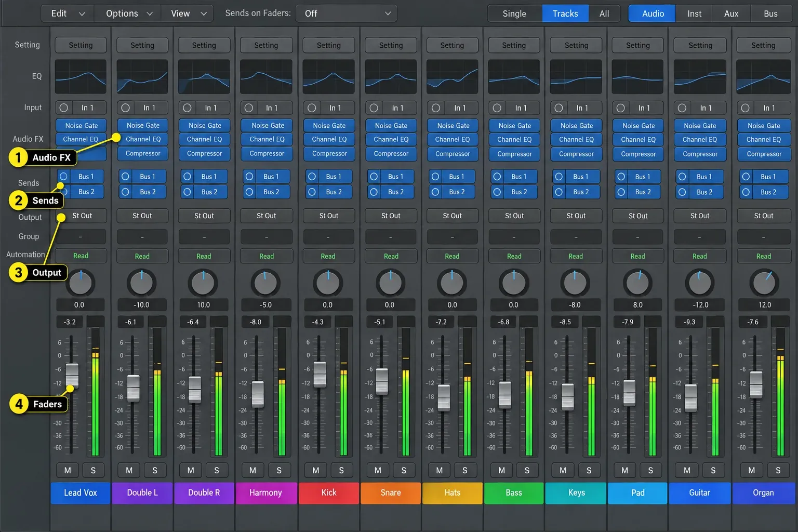Viewport: 798px width, 532px height.
Task: Click the level meter on Kick channel
Action: coord(343,392)
